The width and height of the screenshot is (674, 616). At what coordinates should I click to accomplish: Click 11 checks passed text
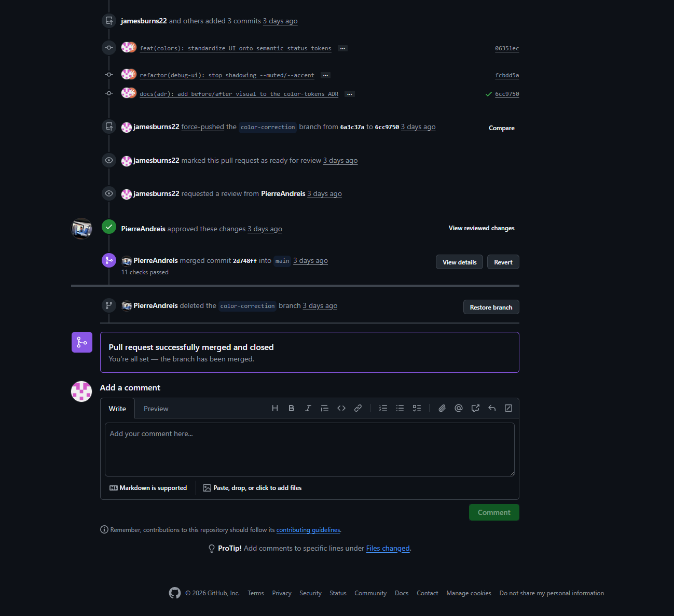click(x=145, y=272)
